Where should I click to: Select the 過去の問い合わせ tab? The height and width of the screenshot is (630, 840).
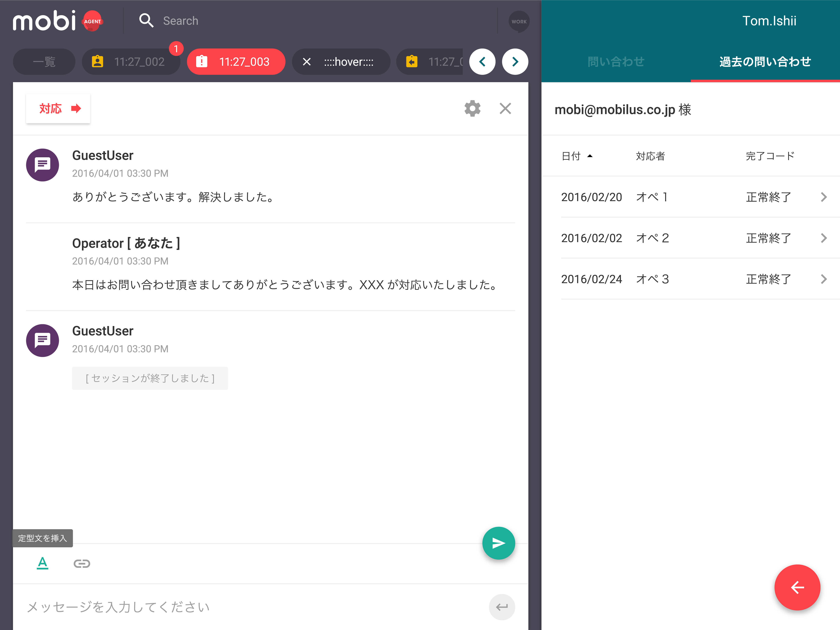coord(765,62)
